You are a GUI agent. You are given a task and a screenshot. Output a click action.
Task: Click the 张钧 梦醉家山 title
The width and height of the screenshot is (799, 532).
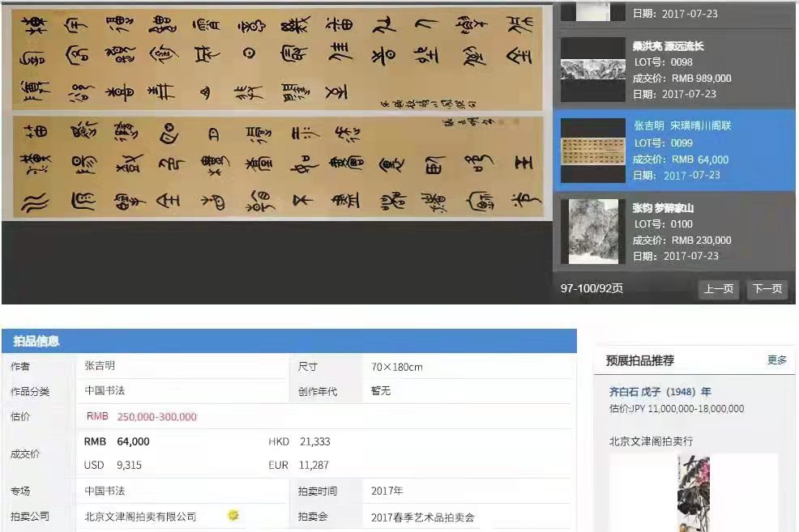pos(663,208)
